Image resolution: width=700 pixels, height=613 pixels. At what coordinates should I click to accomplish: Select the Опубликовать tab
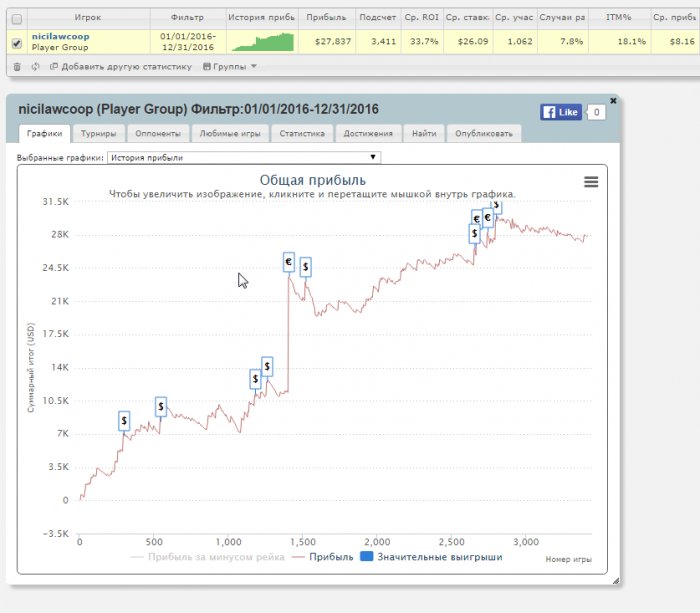(x=484, y=133)
